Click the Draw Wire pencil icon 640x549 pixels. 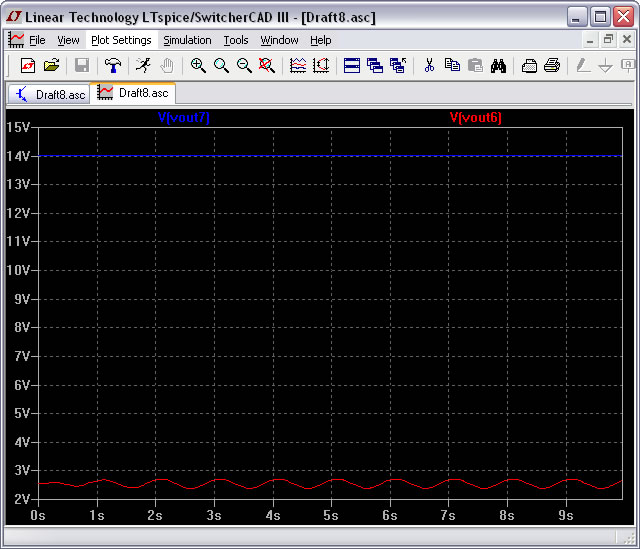582,65
